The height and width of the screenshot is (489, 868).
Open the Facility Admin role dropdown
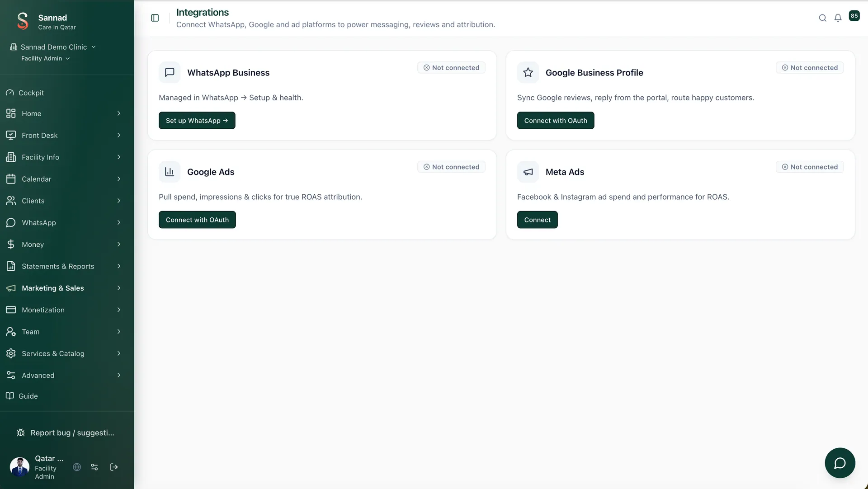[45, 58]
